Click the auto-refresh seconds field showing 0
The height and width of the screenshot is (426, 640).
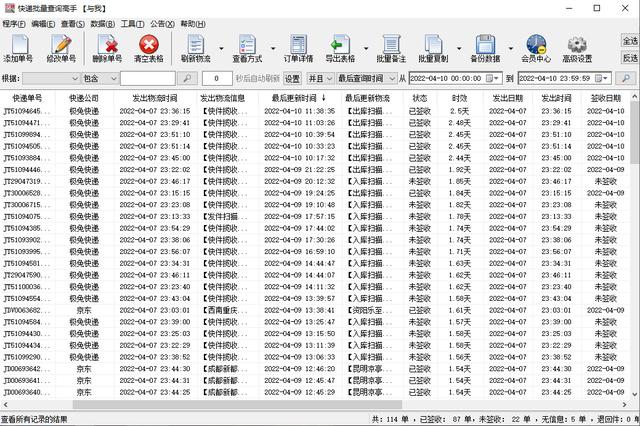pyautogui.click(x=217, y=78)
